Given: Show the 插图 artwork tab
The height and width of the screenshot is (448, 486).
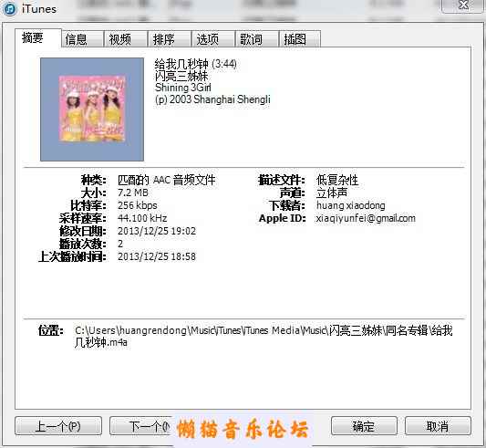Looking at the screenshot, I should [x=300, y=39].
